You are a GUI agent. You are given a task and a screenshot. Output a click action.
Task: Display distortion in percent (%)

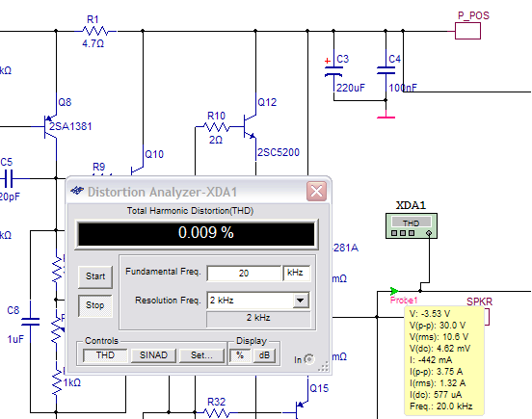point(240,355)
